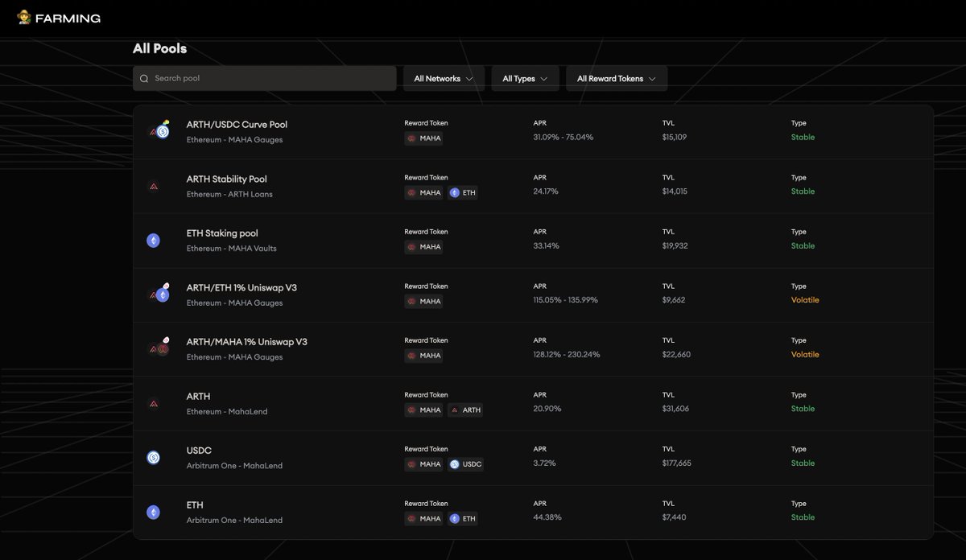This screenshot has height=560, width=966.
Task: Click the USDC pool token icon
Action: pyautogui.click(x=153, y=456)
